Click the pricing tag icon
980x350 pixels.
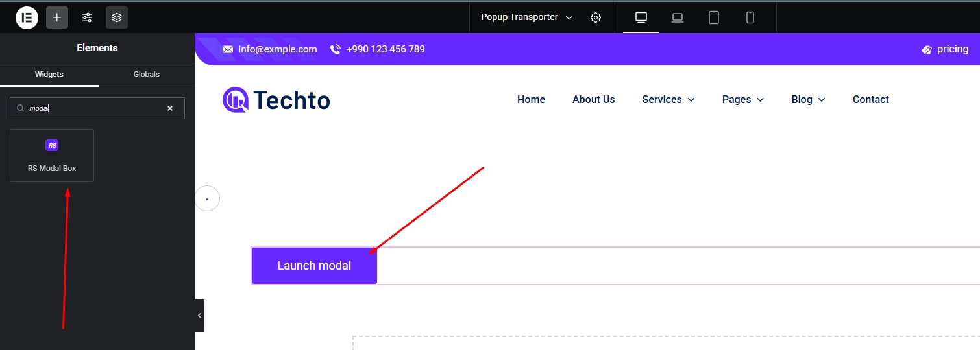927,49
